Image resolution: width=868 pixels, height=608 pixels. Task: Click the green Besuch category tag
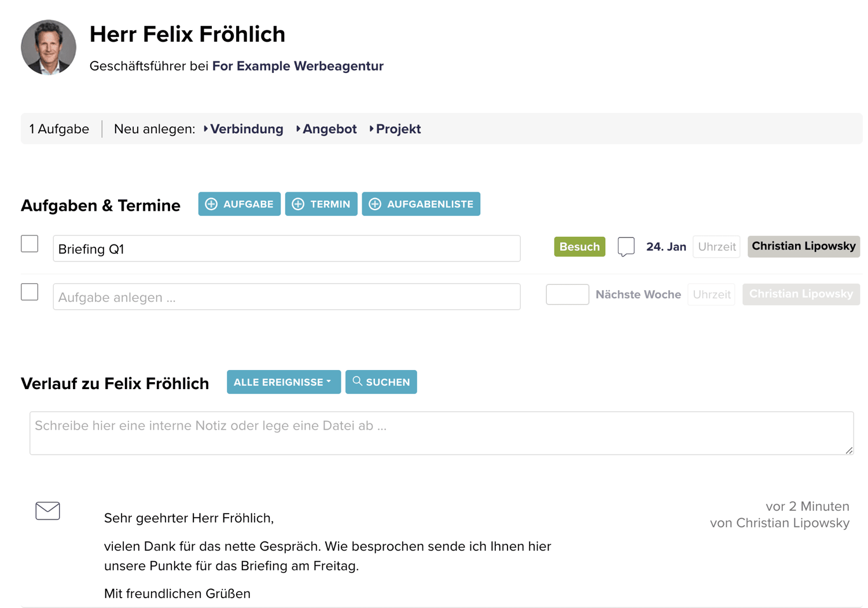coord(579,246)
